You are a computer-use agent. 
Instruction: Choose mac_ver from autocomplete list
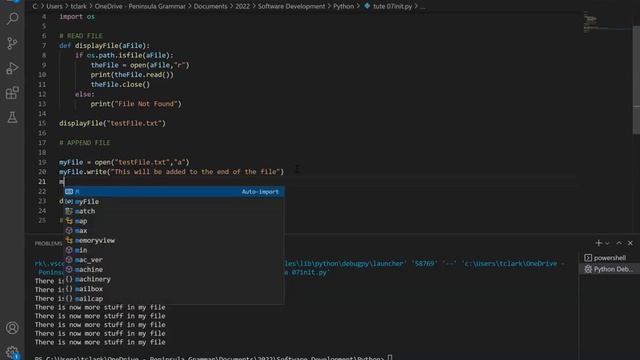(x=174, y=260)
